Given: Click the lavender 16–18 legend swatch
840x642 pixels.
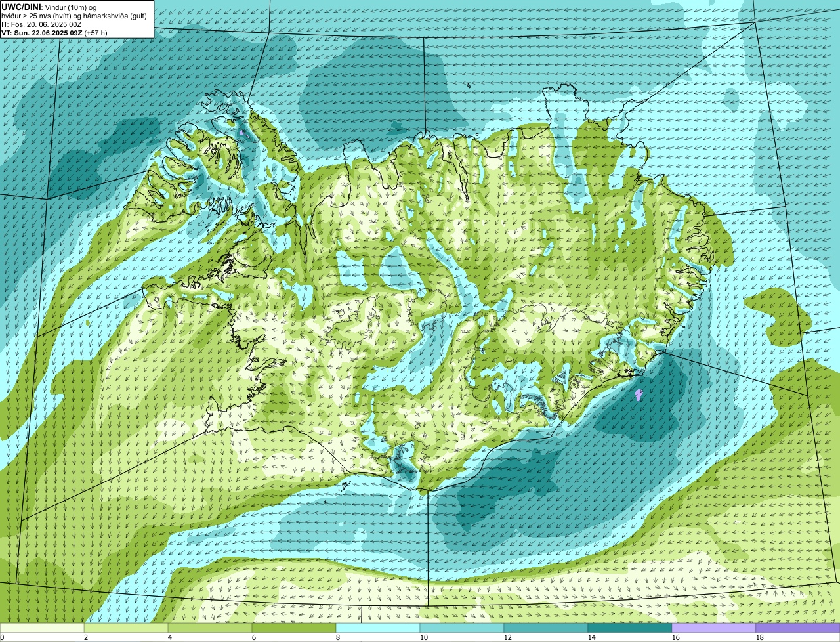Looking at the screenshot, I should click(x=714, y=628).
